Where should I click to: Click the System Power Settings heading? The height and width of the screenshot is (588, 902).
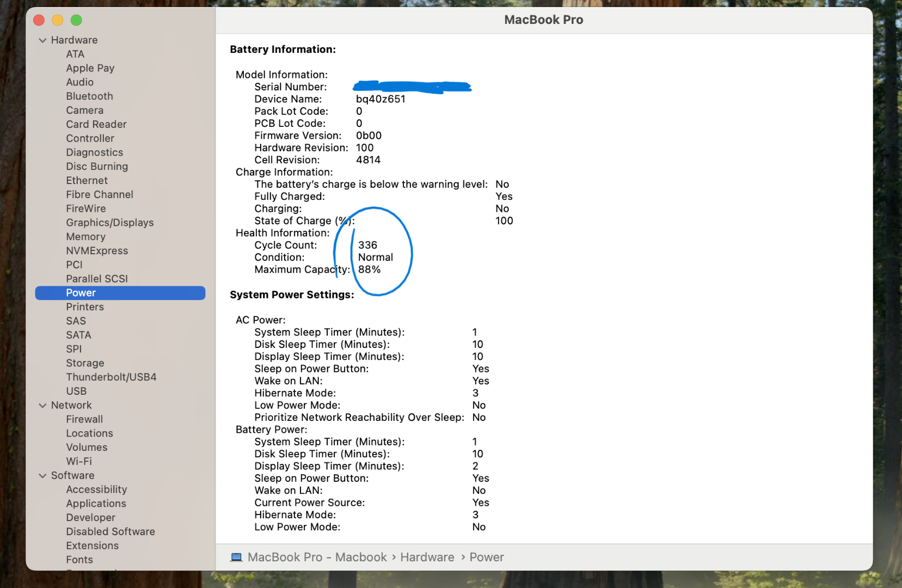click(292, 295)
